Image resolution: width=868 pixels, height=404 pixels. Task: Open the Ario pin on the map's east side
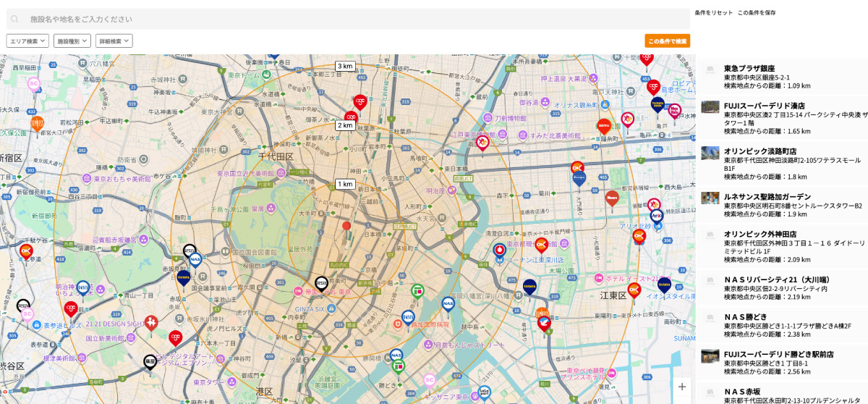click(656, 215)
